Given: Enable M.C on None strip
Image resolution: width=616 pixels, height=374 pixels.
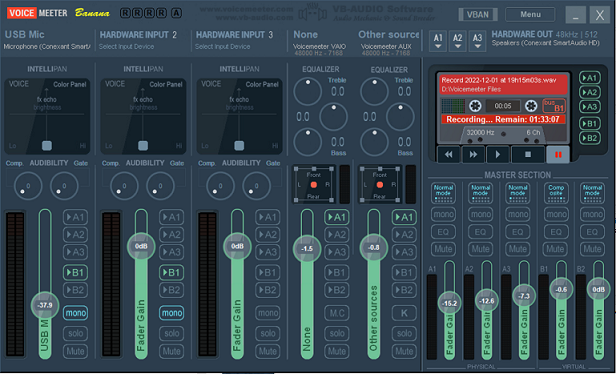Looking at the screenshot, I should (337, 313).
